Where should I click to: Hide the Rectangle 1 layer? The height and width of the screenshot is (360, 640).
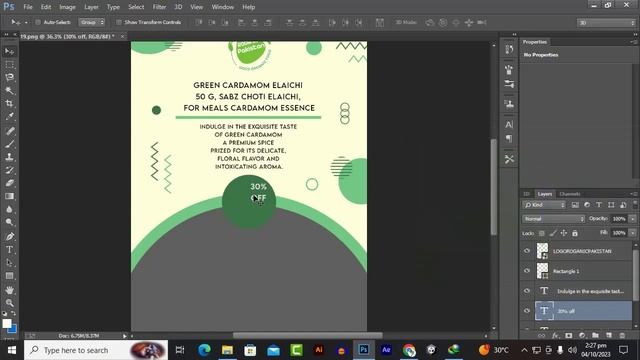pyautogui.click(x=527, y=271)
